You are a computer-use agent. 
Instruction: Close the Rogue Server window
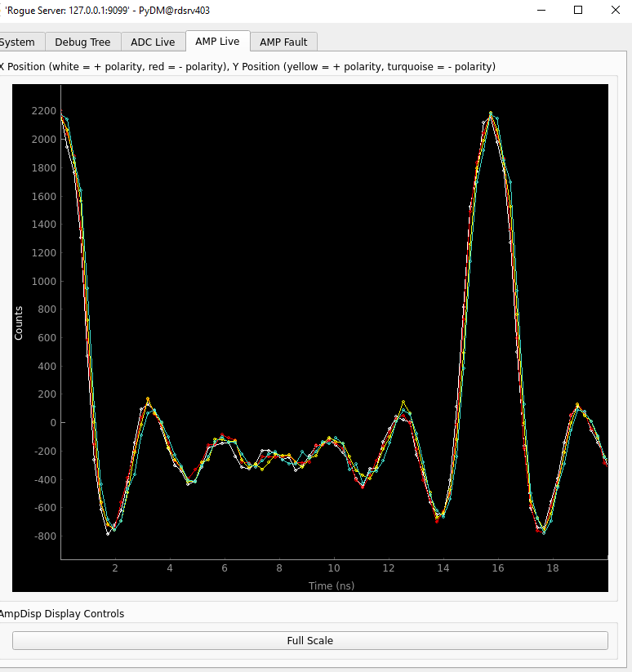pos(615,10)
